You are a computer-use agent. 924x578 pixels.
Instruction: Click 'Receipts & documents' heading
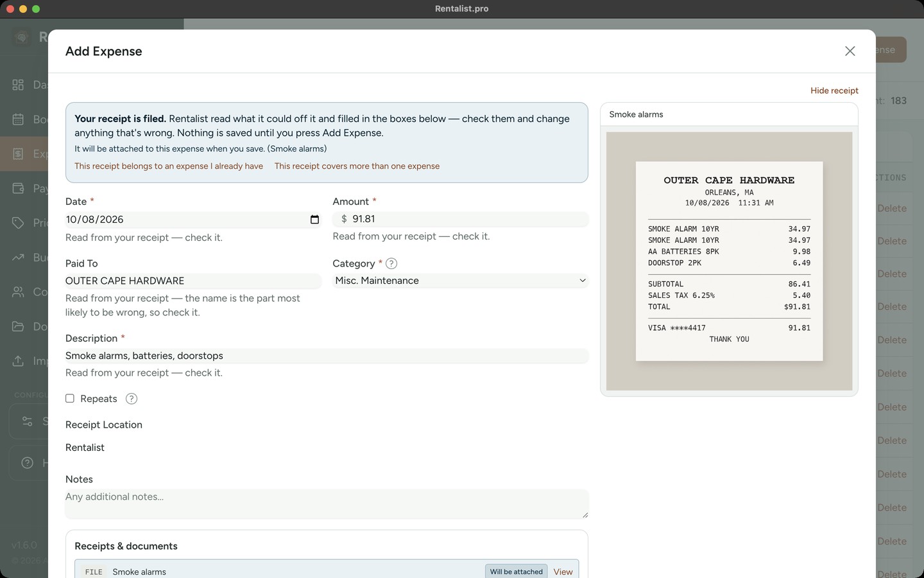(x=126, y=546)
